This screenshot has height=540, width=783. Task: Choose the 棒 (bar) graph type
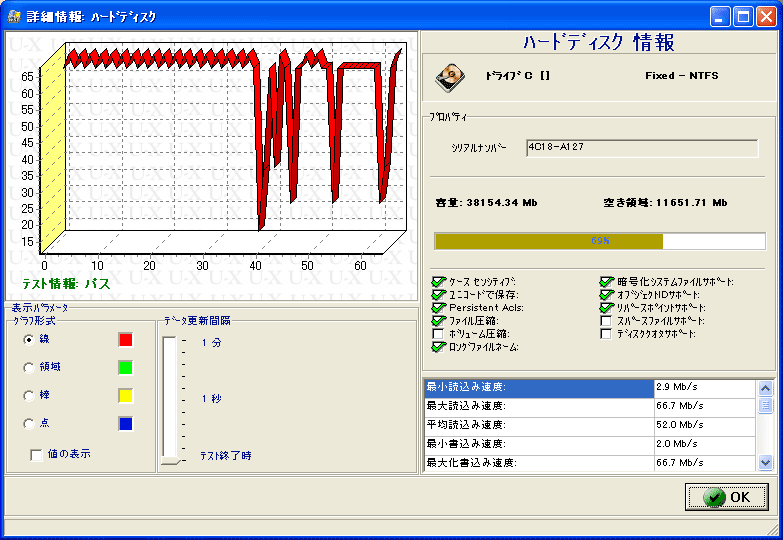tap(28, 396)
